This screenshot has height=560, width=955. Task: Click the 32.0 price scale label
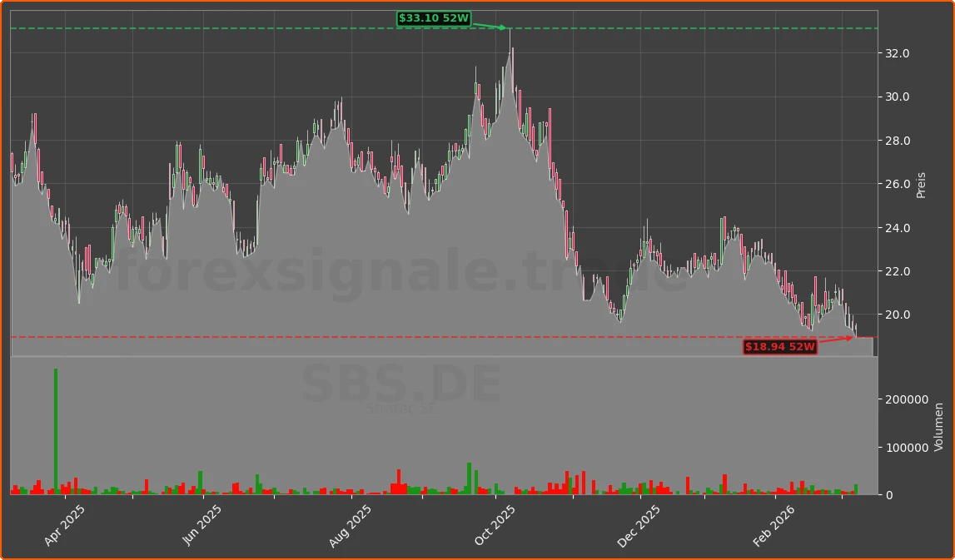click(x=898, y=53)
